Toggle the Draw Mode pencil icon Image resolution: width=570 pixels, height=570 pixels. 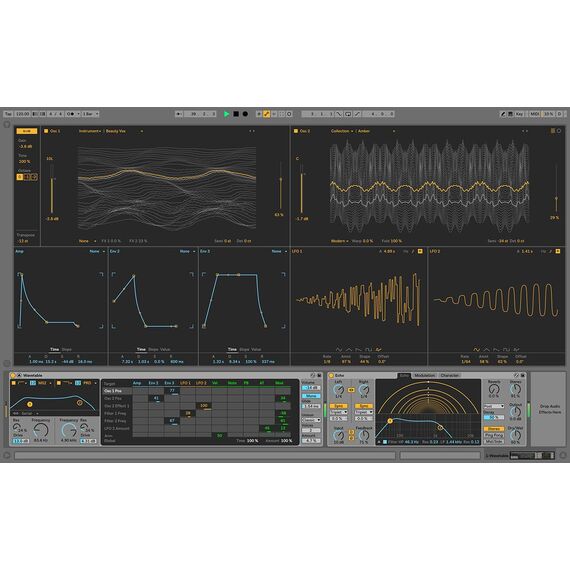click(503, 114)
